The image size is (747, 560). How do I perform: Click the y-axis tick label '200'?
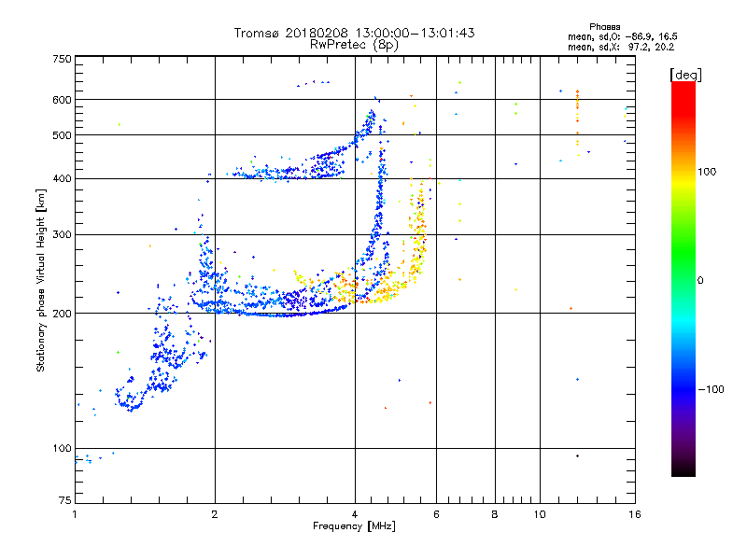tap(62, 314)
